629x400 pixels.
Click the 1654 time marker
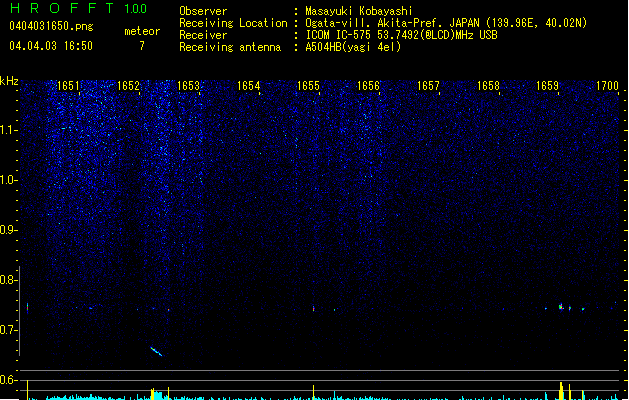248,85
